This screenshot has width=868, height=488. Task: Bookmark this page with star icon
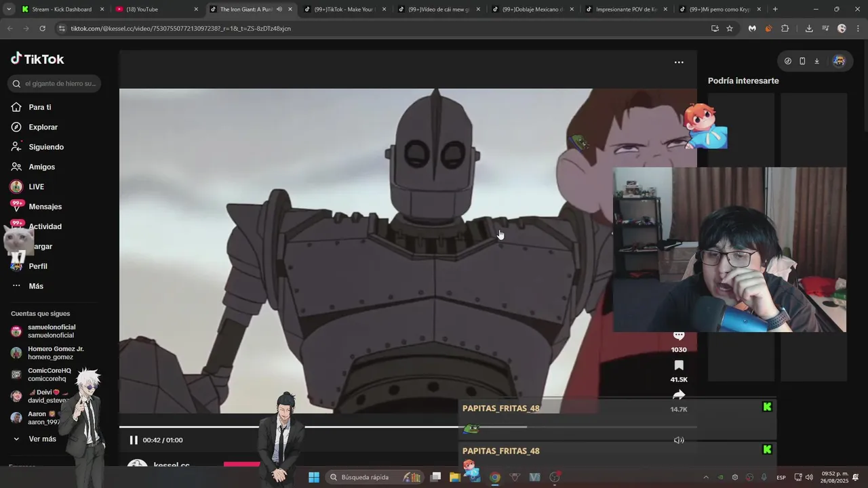click(730, 28)
